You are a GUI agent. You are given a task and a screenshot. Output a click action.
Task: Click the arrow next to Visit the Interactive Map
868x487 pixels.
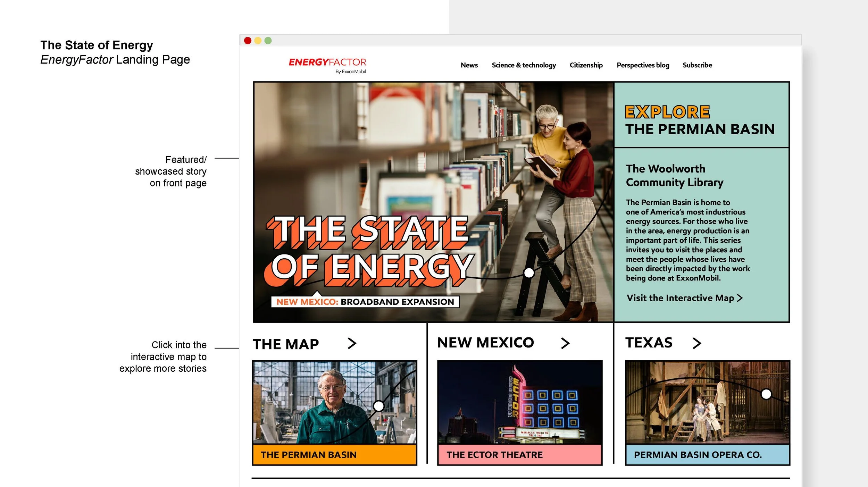740,298
